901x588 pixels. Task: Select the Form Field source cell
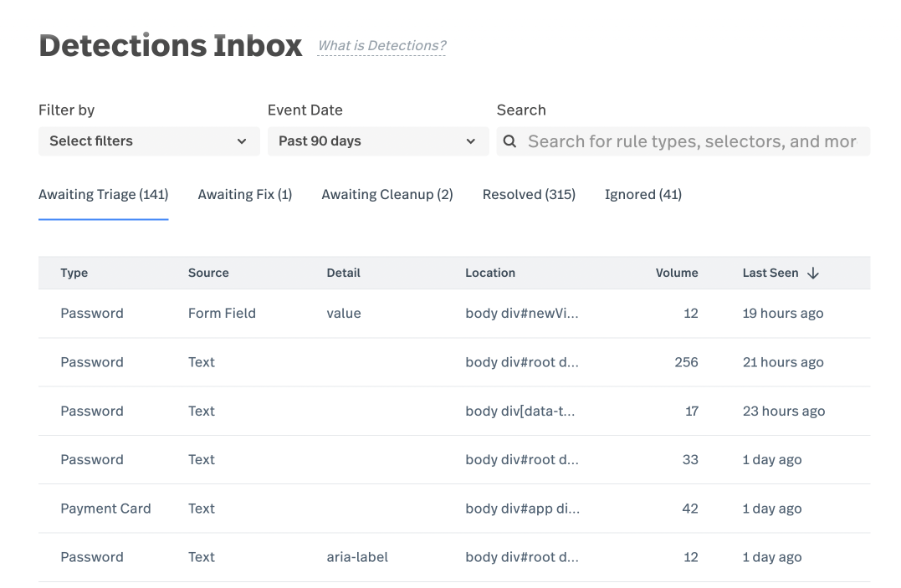tap(222, 314)
